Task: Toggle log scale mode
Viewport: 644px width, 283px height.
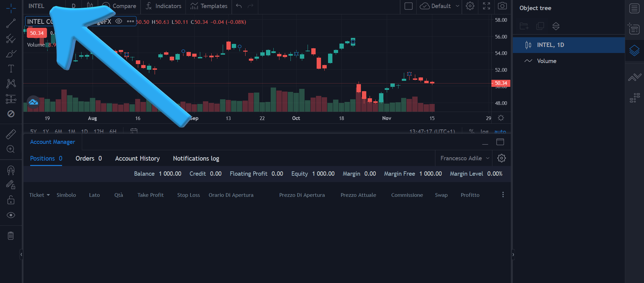Action: click(x=484, y=131)
